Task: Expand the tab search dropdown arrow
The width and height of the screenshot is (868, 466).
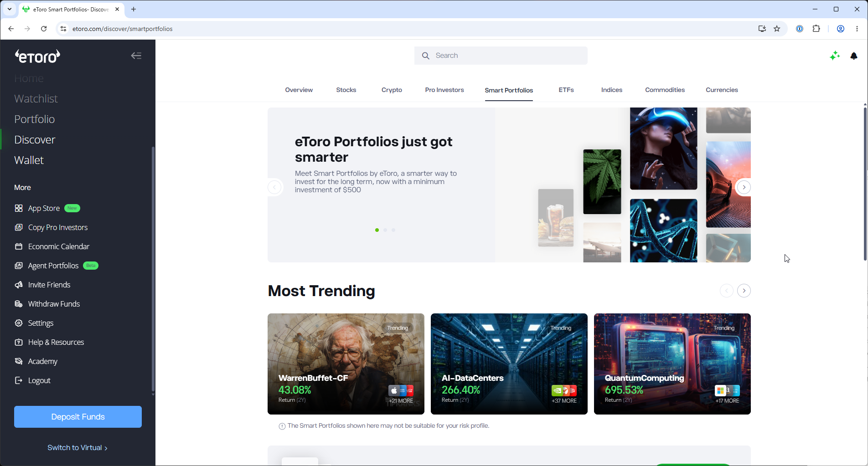Action: 9,9
